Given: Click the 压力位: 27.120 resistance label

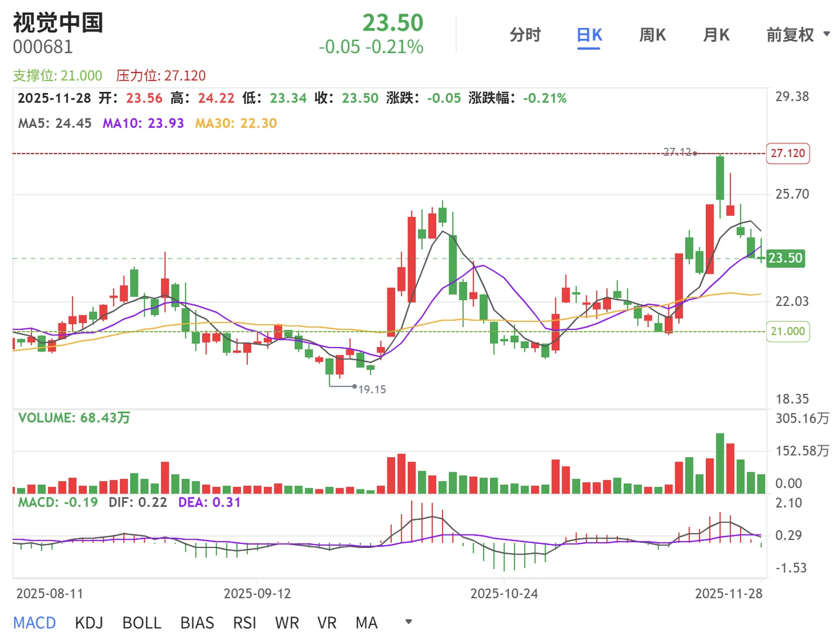Looking at the screenshot, I should (161, 76).
